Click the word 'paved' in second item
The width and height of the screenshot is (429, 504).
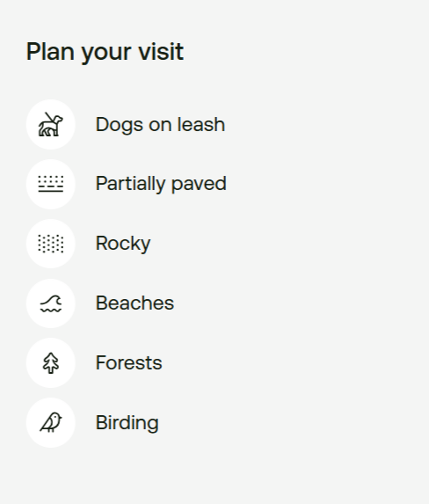199,185
